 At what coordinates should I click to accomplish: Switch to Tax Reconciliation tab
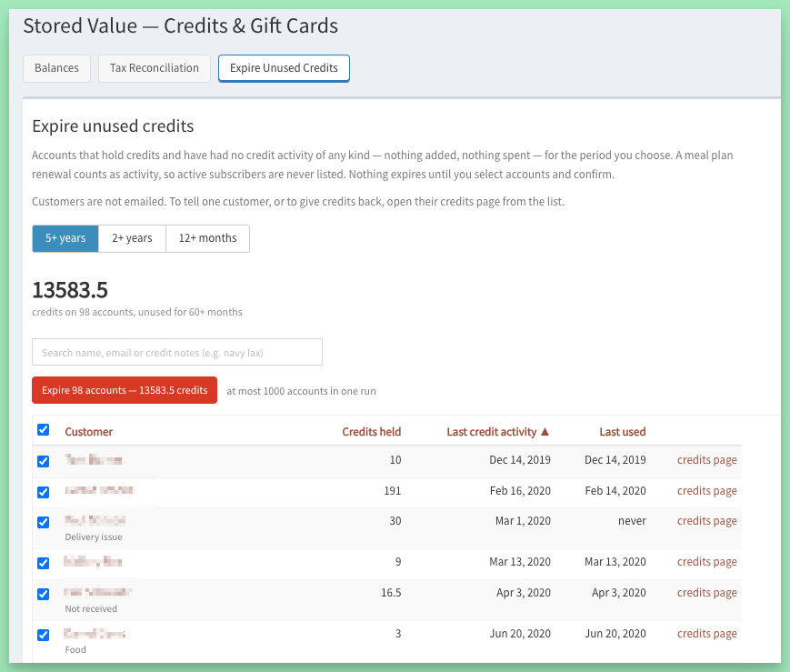tap(155, 68)
